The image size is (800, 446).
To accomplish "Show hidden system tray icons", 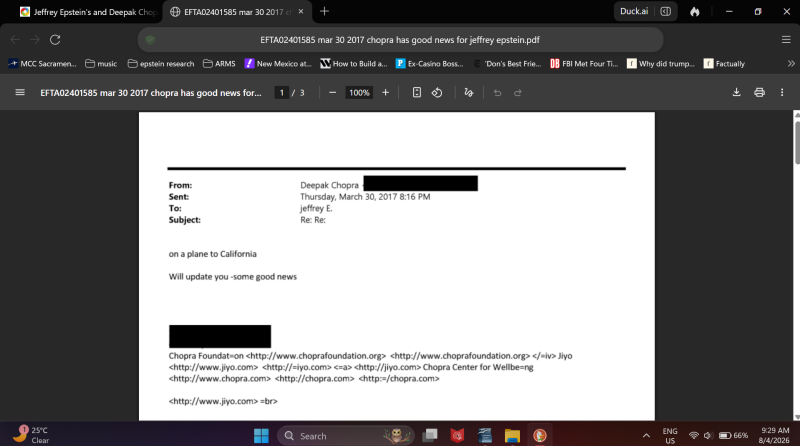I will 646,435.
